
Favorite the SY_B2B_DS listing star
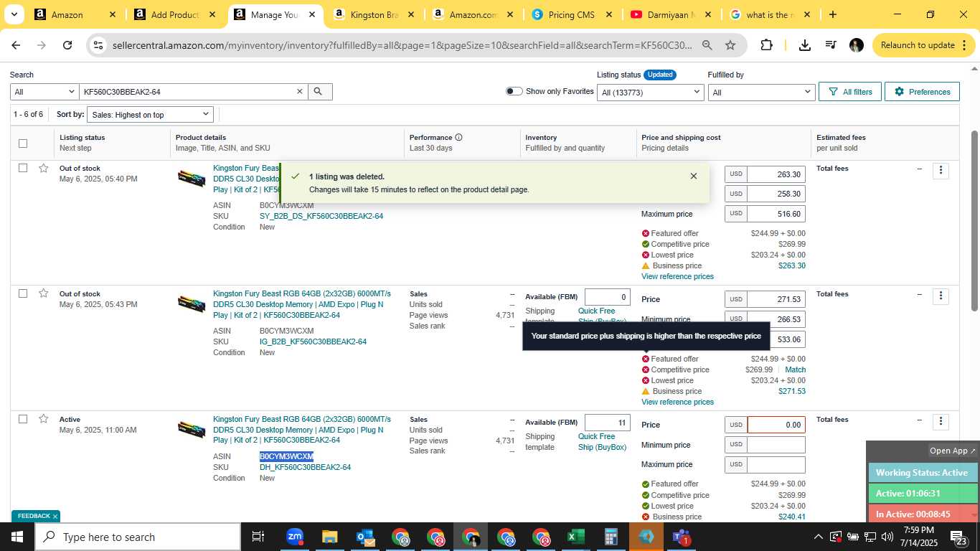coord(44,168)
